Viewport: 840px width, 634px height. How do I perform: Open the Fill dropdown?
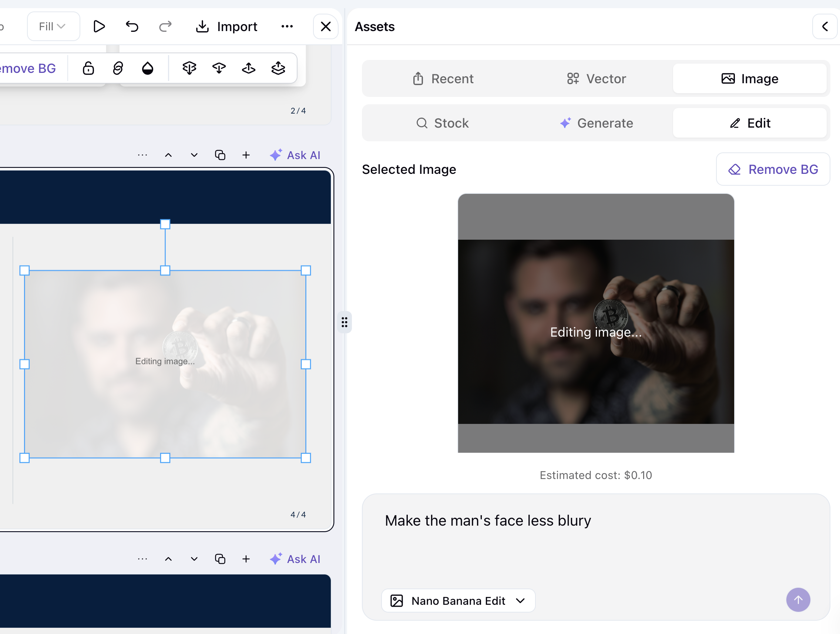(53, 26)
